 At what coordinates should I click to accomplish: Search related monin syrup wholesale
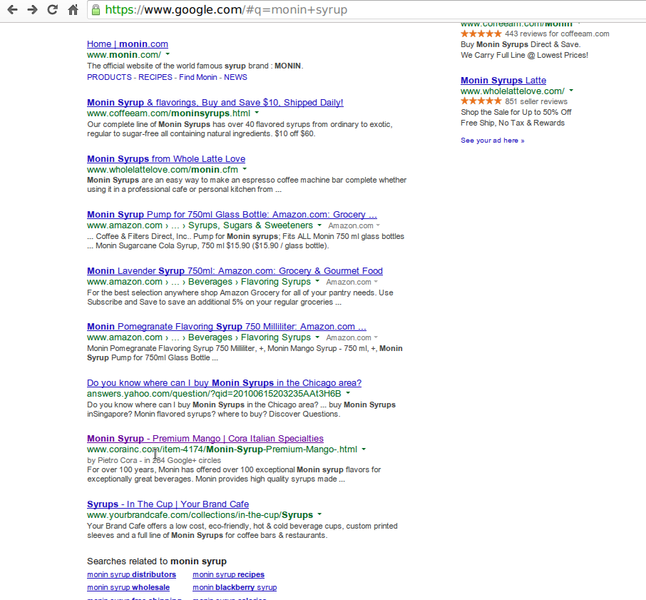(128, 587)
